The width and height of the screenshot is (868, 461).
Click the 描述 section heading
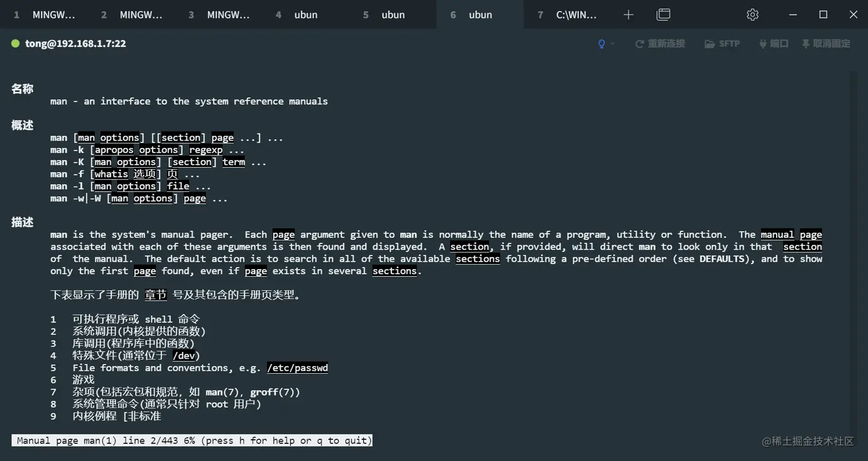coord(22,222)
